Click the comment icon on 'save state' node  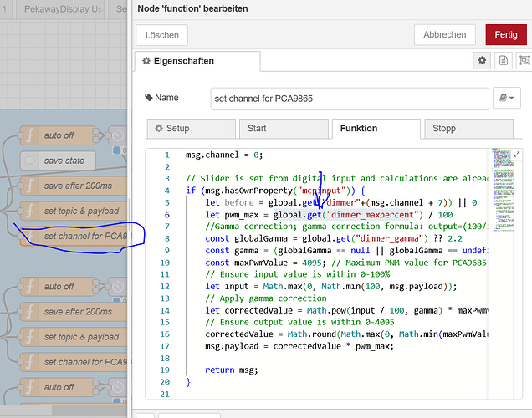29,161
